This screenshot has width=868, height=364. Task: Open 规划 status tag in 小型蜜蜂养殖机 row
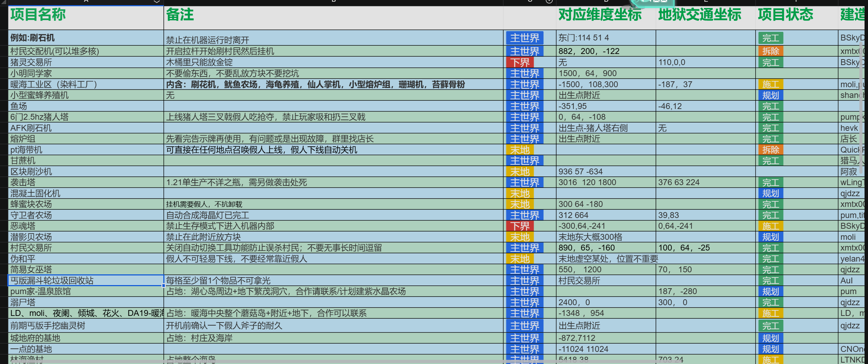click(771, 95)
